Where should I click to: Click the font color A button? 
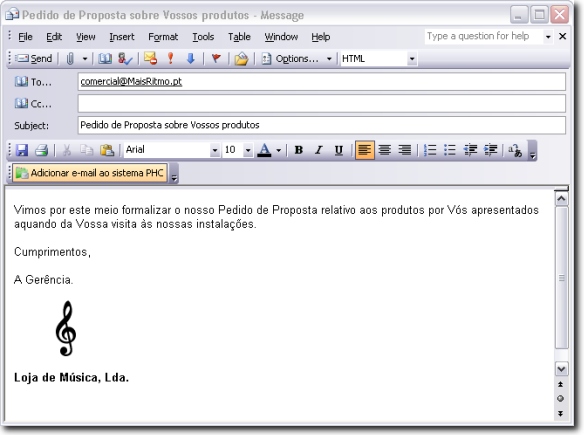pos(264,150)
